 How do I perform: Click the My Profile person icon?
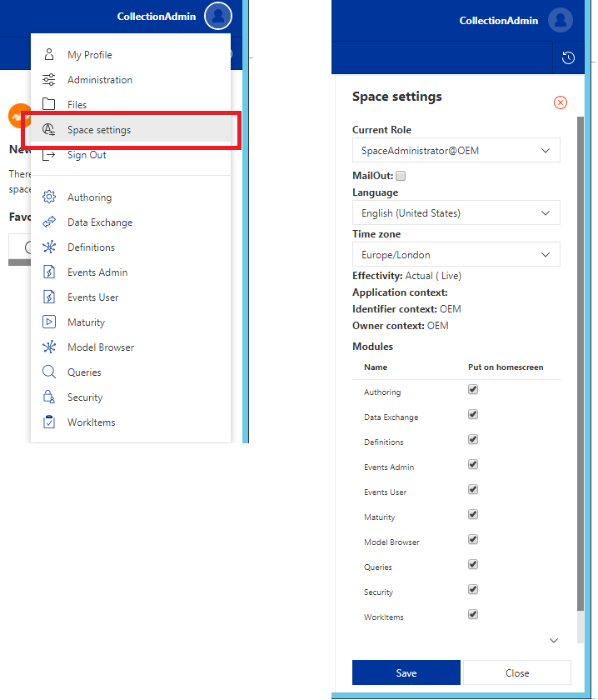click(49, 54)
